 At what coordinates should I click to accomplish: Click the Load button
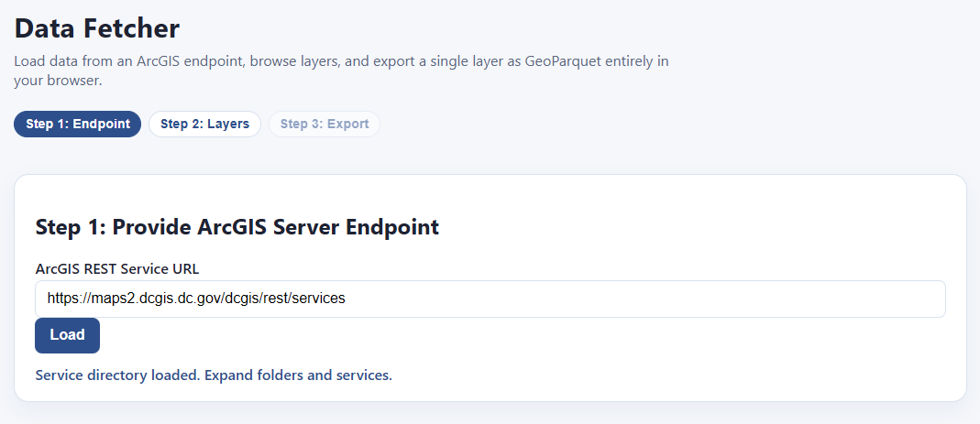68,335
